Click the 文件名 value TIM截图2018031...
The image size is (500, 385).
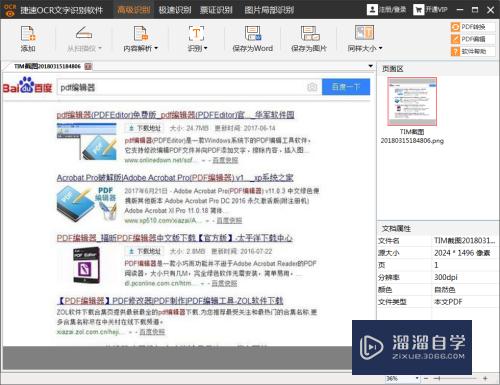[464, 240]
